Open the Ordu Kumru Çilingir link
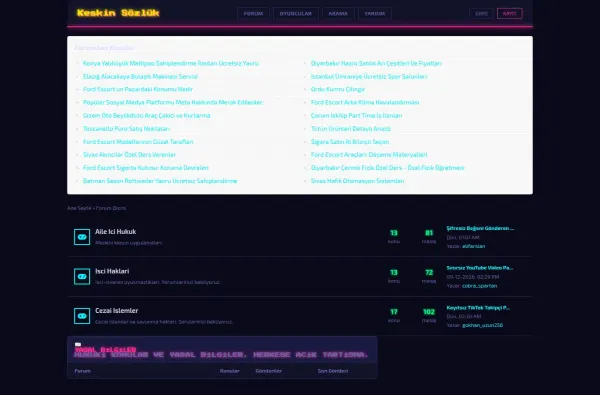Viewport: 600px width, 395px height. point(338,89)
